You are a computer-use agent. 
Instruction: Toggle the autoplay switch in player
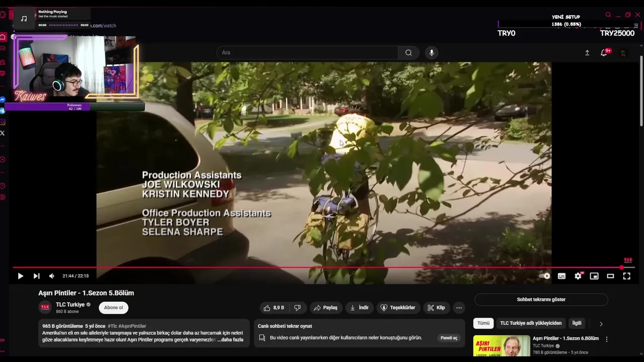(x=545, y=276)
